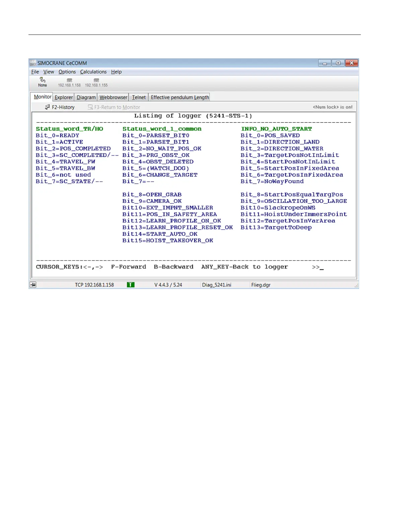The height and width of the screenshot is (532, 399).
Task: Click the Bit_9=OSCILLATION_TOO_LARGE line
Action: coord(294,201)
